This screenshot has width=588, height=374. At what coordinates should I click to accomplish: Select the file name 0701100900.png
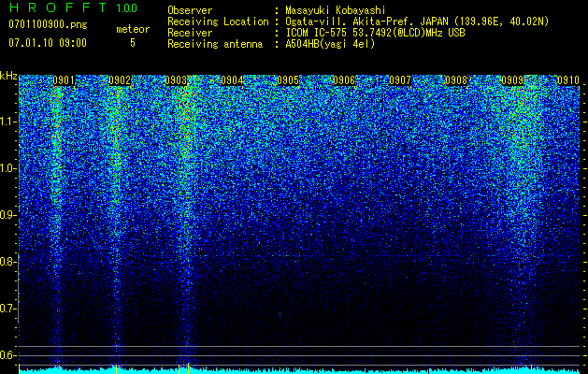pos(48,25)
